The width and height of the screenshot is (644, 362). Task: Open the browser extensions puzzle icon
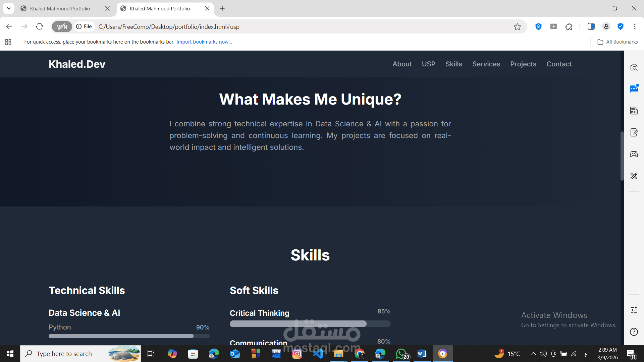pos(569,27)
